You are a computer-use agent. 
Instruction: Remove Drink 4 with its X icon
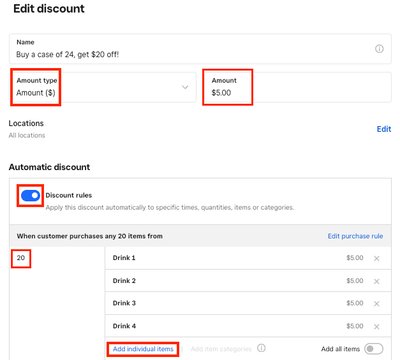pos(377,327)
